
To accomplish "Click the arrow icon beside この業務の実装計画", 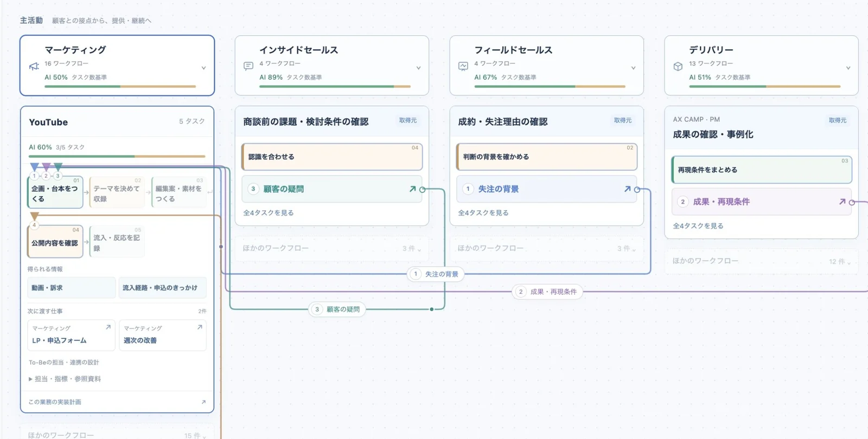I will click(203, 402).
